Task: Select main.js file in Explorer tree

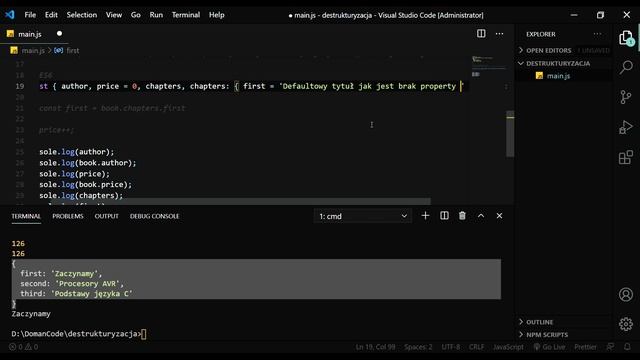Action: pyautogui.click(x=558, y=76)
